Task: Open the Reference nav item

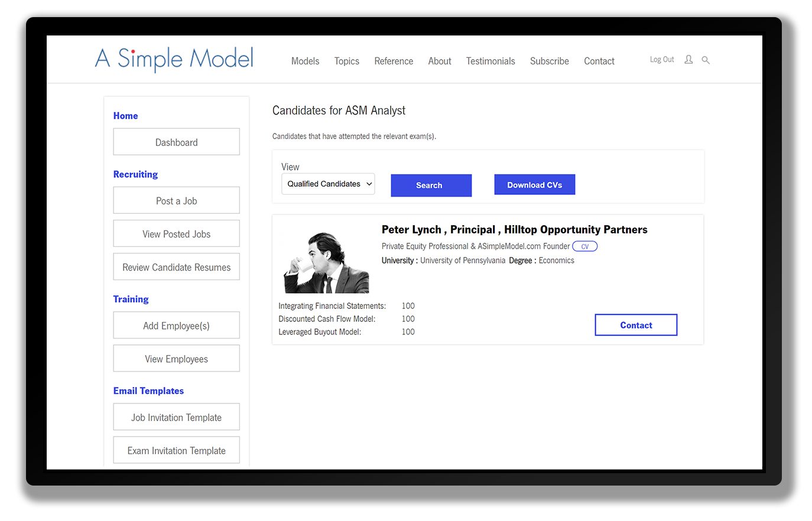Action: (394, 61)
